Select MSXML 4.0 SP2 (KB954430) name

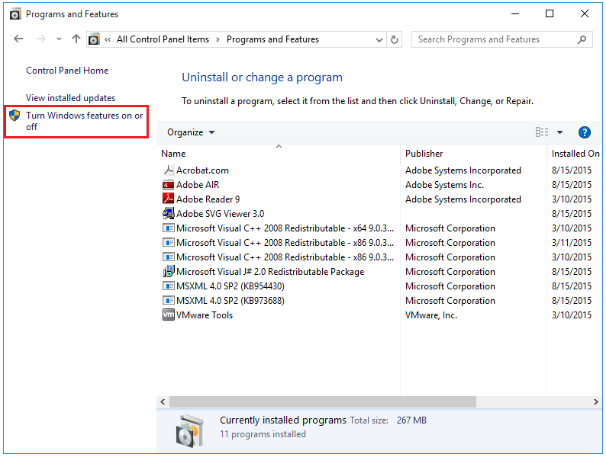[230, 286]
